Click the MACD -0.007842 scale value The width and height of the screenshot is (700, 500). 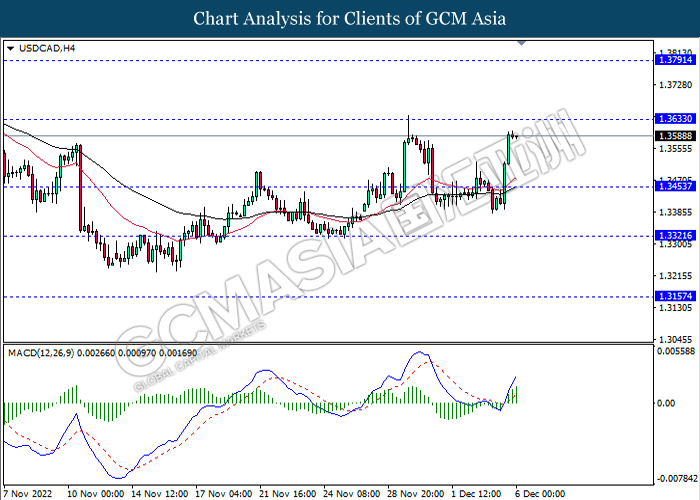(677, 479)
